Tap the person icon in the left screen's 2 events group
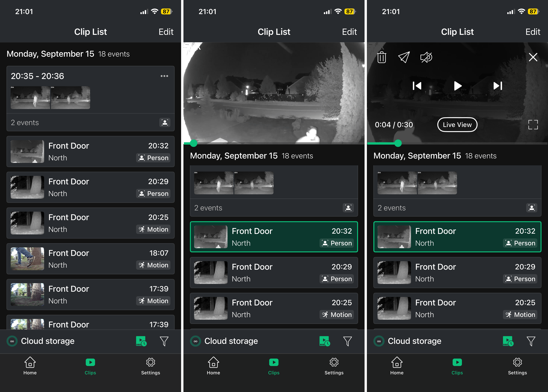Screen dimensions: 548x392 pyautogui.click(x=165, y=123)
